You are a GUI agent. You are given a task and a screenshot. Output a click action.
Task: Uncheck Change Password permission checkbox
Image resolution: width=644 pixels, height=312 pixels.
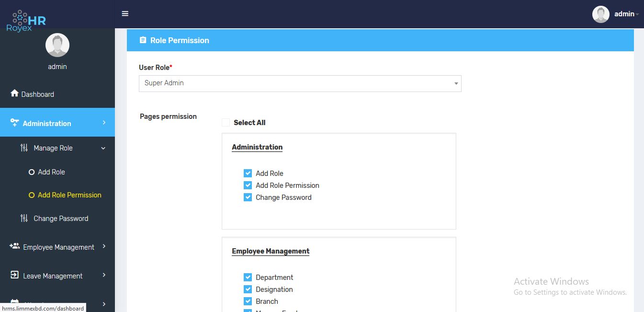pos(248,197)
